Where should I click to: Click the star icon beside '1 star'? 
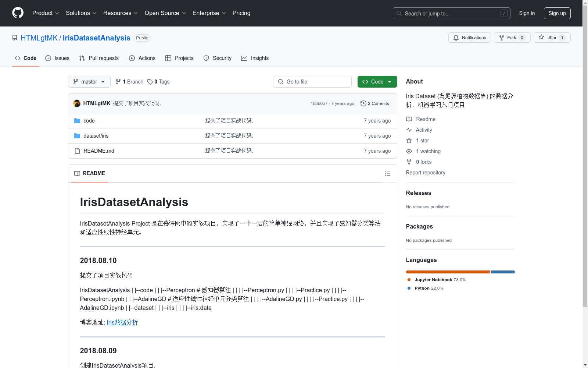pos(409,141)
